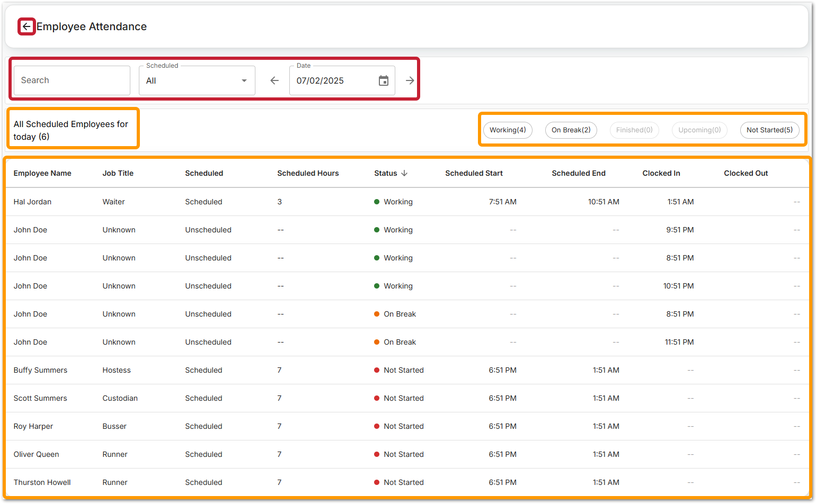816x504 pixels.
Task: Select the Finished(0) status chip
Action: pos(634,130)
